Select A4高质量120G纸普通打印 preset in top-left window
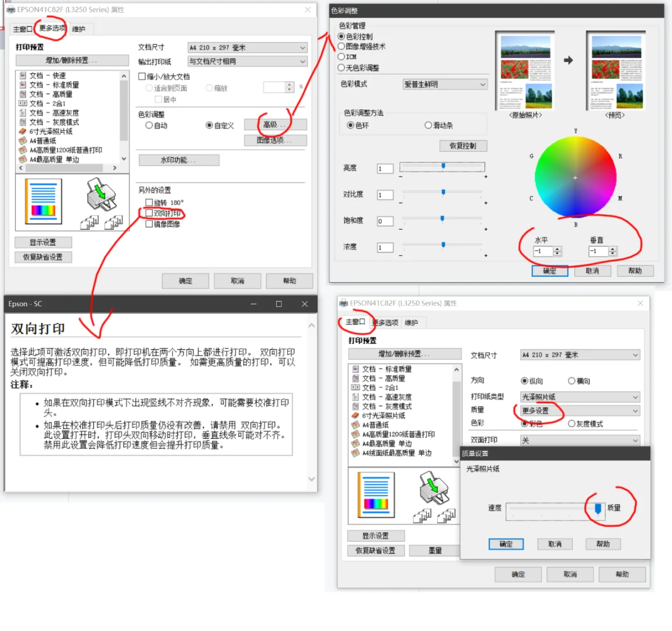The width and height of the screenshot is (672, 631). [61, 150]
